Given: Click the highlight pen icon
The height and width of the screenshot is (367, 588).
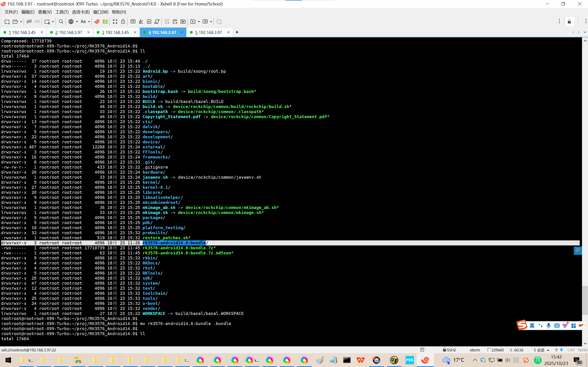Looking at the screenshot, I should pos(141,22).
